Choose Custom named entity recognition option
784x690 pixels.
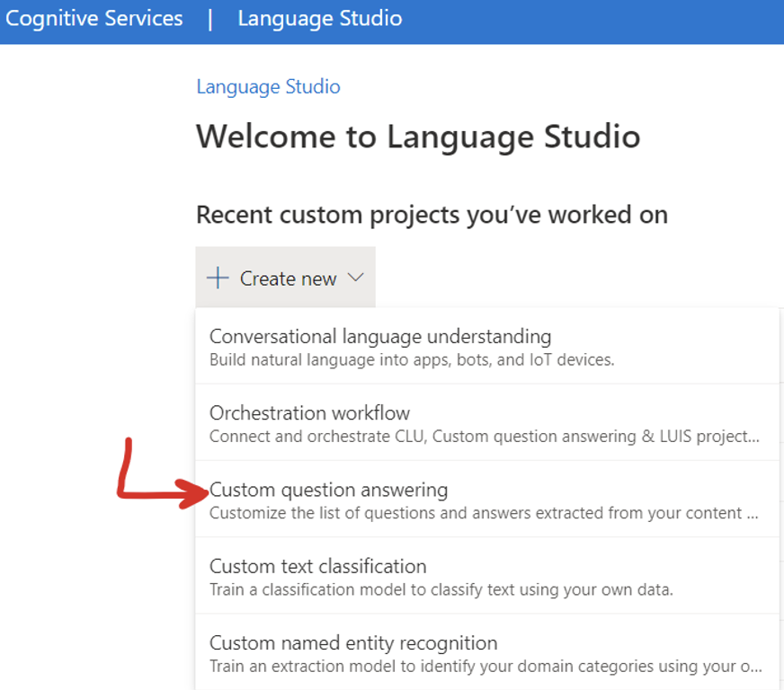pos(486,652)
